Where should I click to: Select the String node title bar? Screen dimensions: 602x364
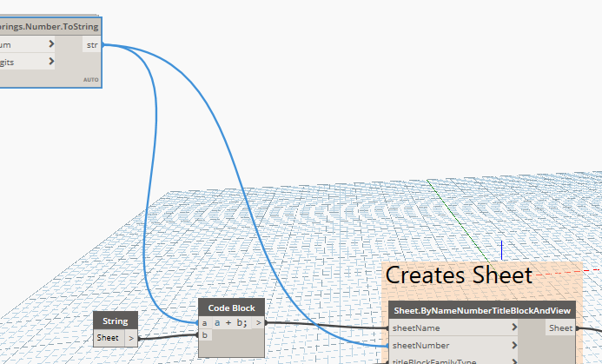coord(115,322)
